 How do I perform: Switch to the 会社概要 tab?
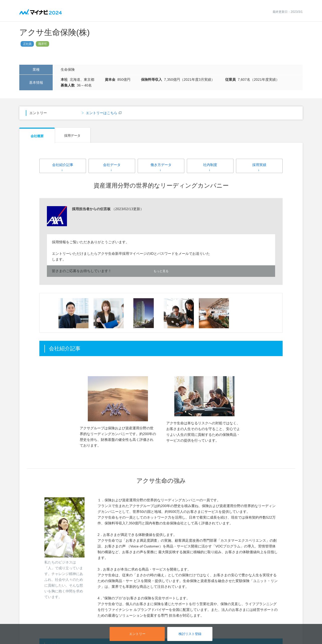[x=37, y=136]
